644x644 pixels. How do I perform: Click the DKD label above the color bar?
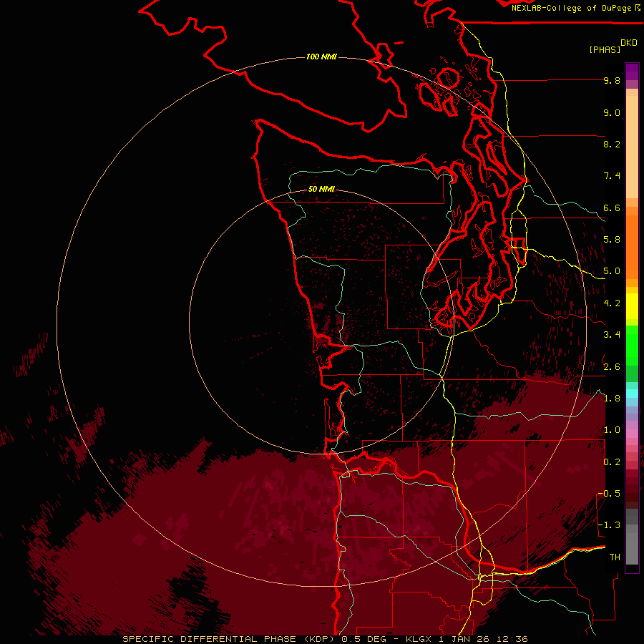click(x=629, y=43)
